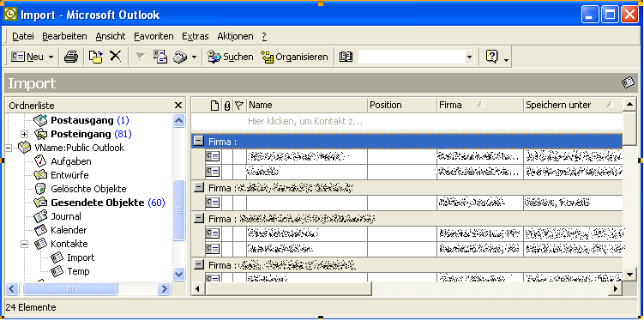Close the Ordnerliste pane
The image size is (644, 321).
point(178,106)
